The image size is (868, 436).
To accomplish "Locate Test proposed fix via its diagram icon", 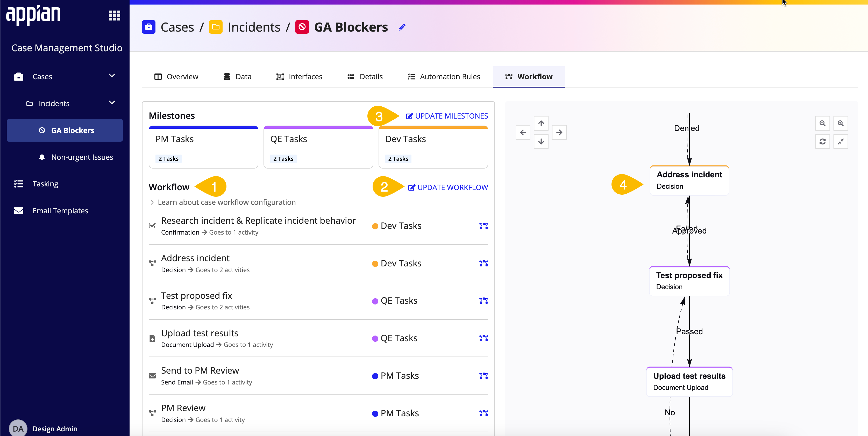I will pyautogui.click(x=483, y=300).
